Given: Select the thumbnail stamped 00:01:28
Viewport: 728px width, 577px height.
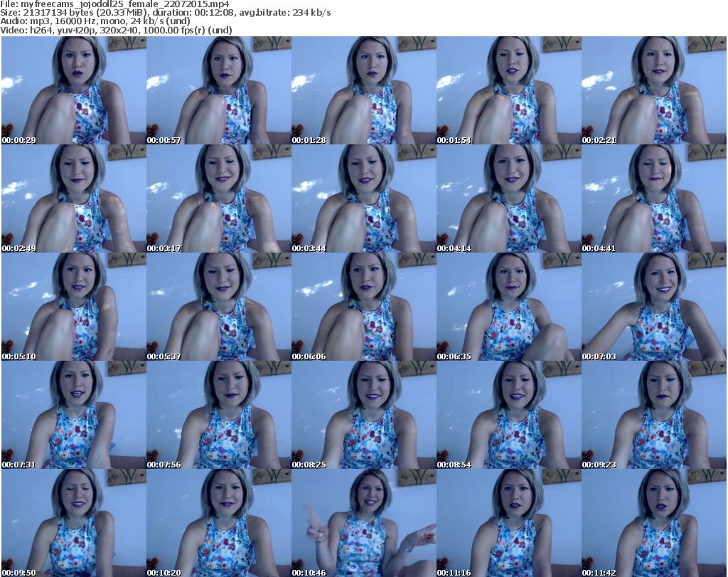Looking at the screenshot, I should tap(363, 90).
